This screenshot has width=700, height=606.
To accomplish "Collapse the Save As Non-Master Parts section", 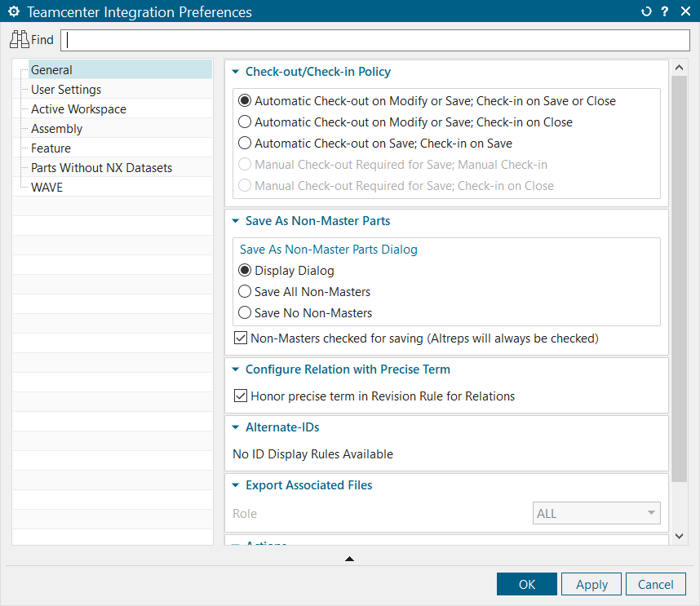I will [x=236, y=220].
